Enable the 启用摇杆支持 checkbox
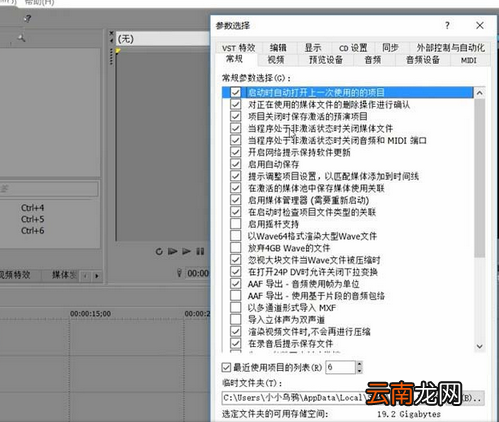The height and width of the screenshot is (422, 499). [x=235, y=224]
